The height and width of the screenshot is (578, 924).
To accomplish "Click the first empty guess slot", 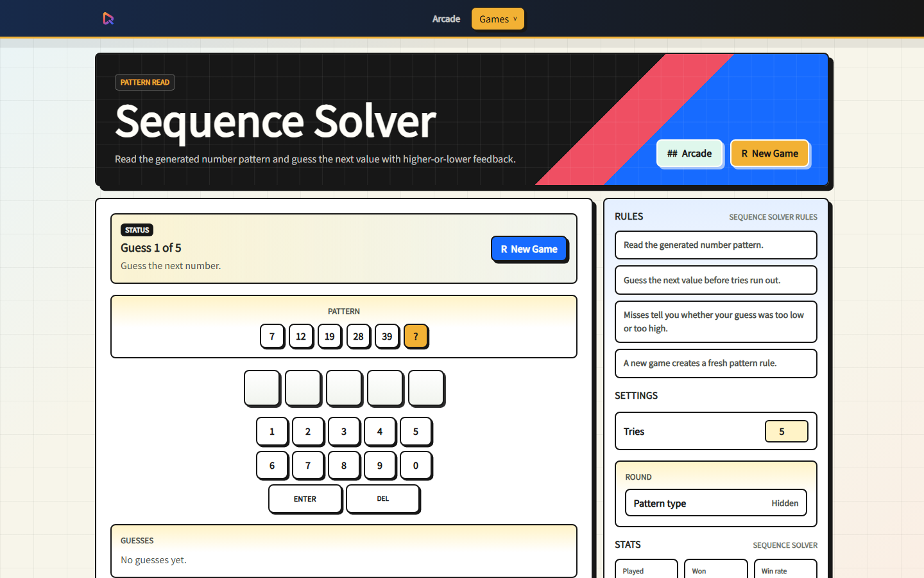I will click(x=262, y=388).
